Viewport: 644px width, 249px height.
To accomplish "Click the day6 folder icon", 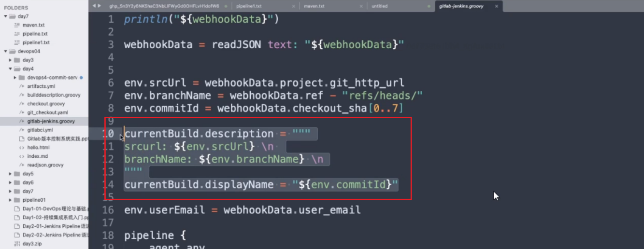I will [17, 182].
